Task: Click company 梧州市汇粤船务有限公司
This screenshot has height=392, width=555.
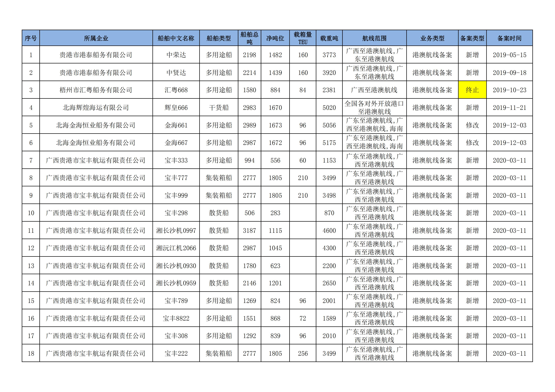Action: click(x=96, y=90)
